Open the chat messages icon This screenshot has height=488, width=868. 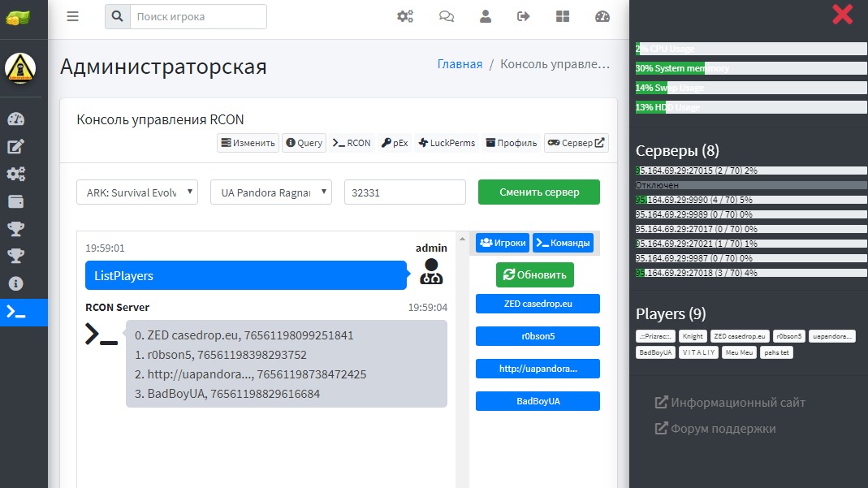[x=447, y=16]
